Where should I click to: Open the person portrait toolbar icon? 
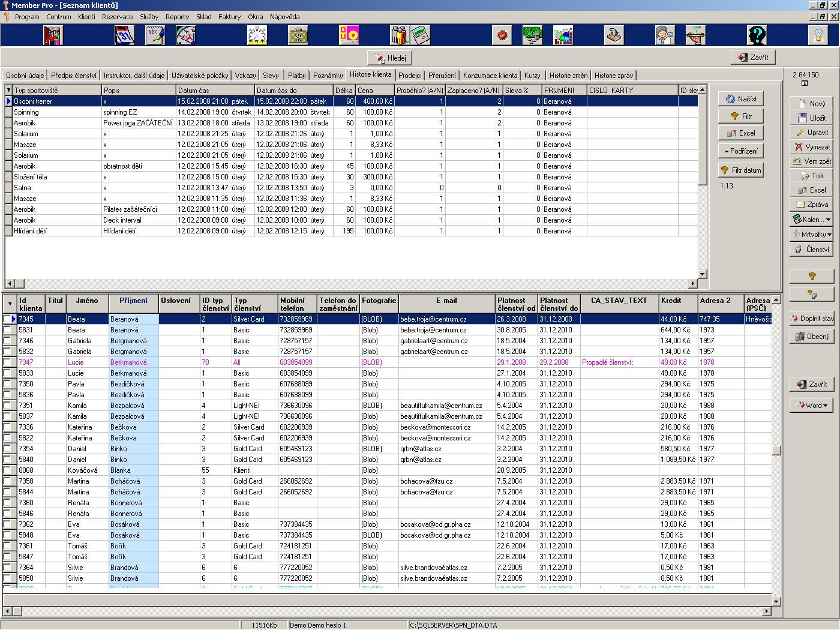point(665,35)
